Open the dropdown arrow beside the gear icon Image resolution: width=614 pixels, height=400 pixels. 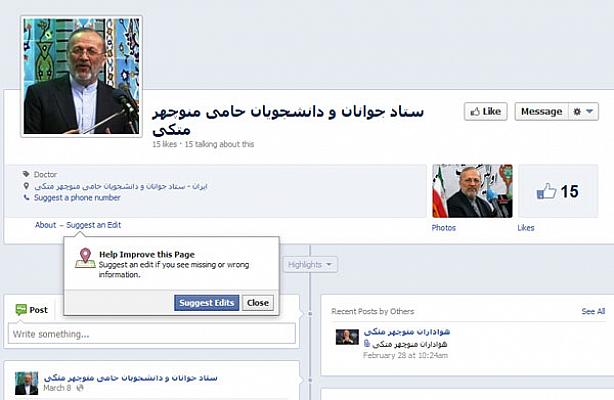pyautogui.click(x=590, y=112)
